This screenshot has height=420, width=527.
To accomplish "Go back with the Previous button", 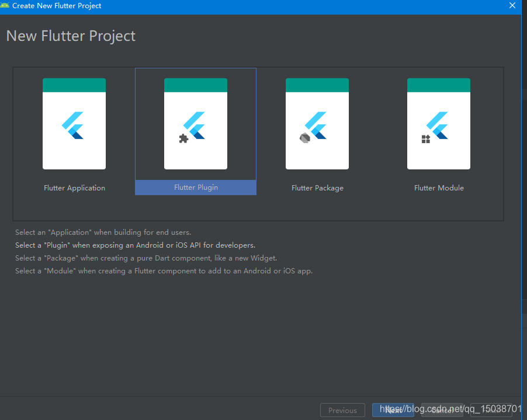I will tap(342, 410).
